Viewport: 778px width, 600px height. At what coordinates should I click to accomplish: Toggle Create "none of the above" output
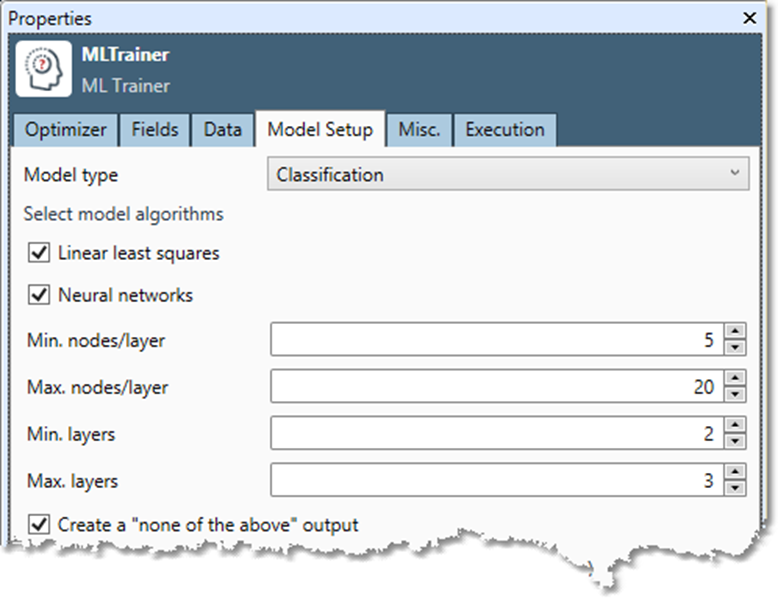(40, 524)
